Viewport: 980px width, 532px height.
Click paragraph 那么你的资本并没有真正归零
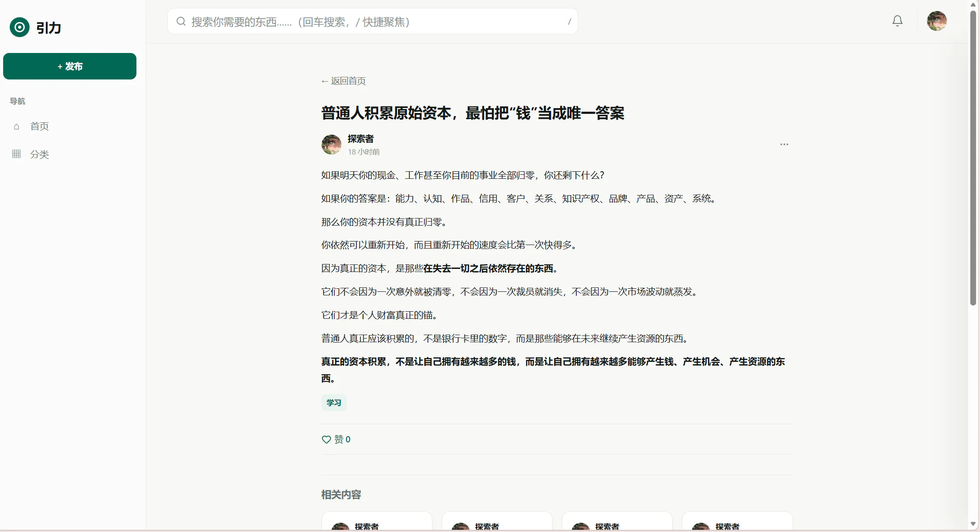pos(384,222)
